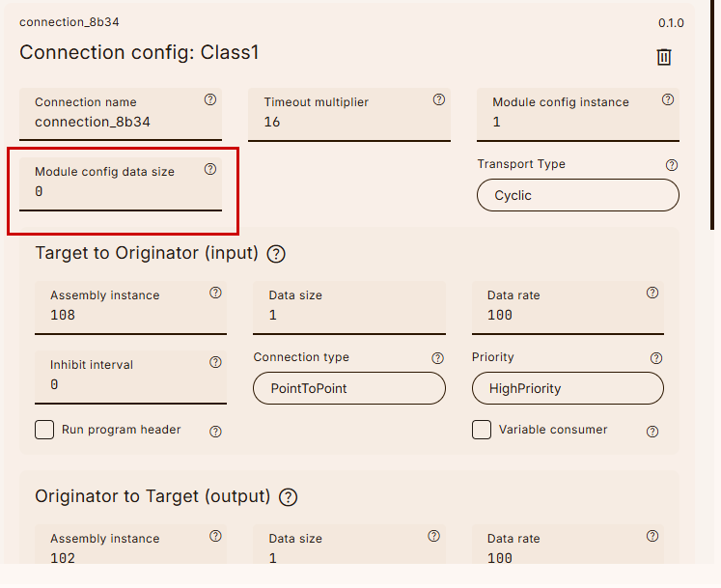The image size is (721, 588).
Task: Click the Inhibit interval input field
Action: pos(125,385)
